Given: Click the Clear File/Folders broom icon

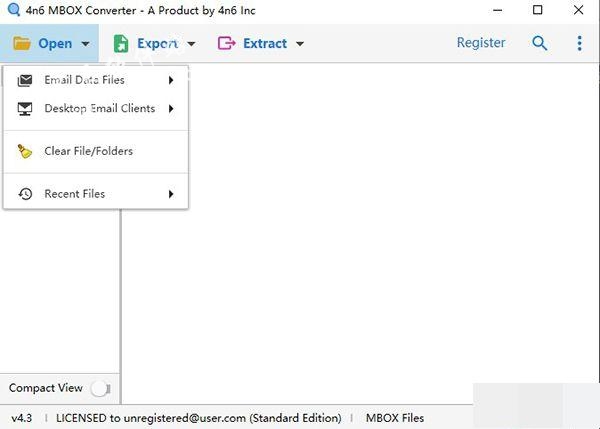Looking at the screenshot, I should [25, 151].
